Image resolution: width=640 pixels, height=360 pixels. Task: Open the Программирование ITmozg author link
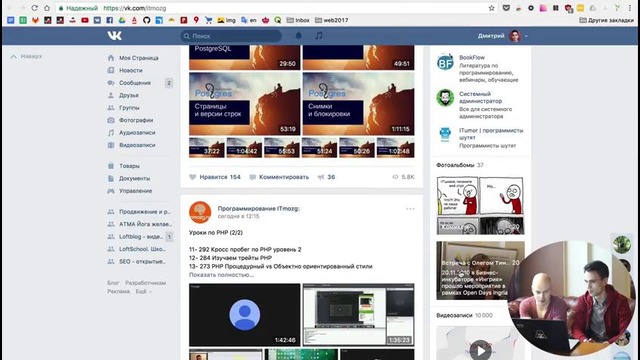click(258, 209)
